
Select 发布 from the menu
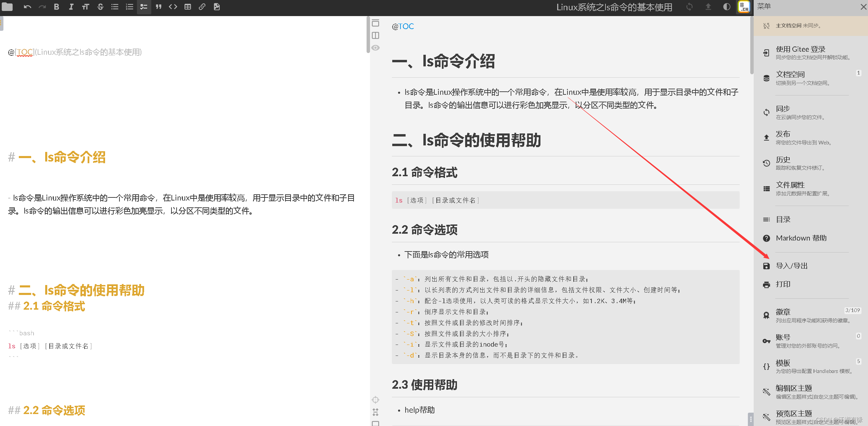(810, 138)
